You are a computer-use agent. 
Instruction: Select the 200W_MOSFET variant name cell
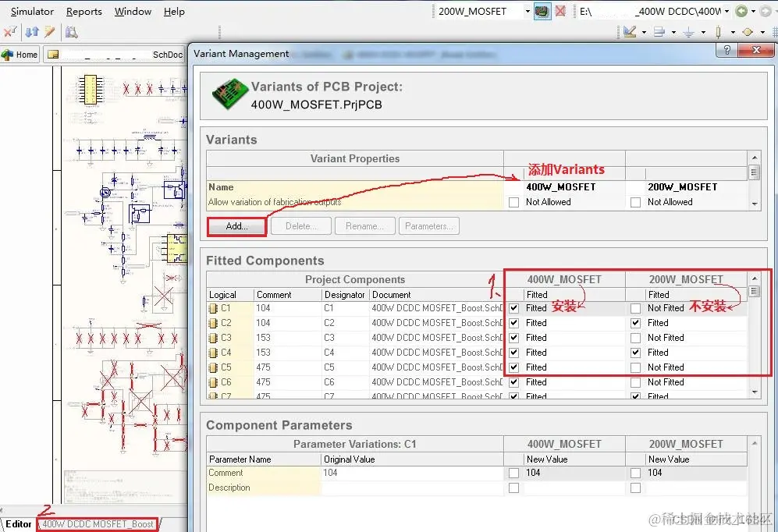(686, 187)
